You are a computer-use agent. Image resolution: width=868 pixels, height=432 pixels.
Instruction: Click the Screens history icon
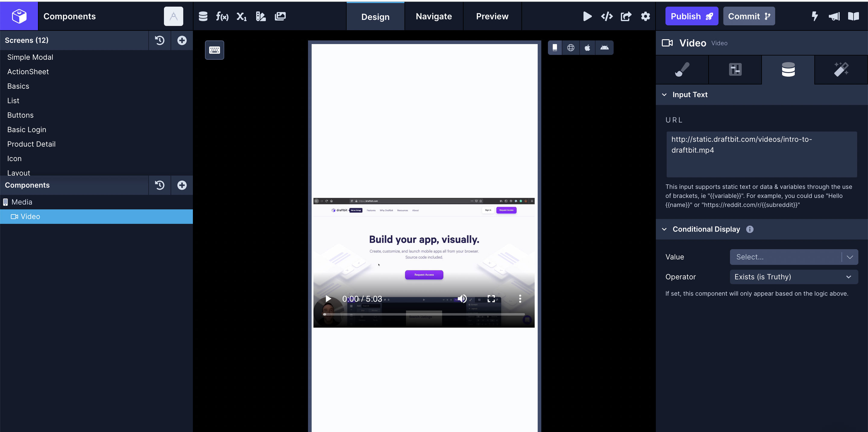click(x=160, y=40)
